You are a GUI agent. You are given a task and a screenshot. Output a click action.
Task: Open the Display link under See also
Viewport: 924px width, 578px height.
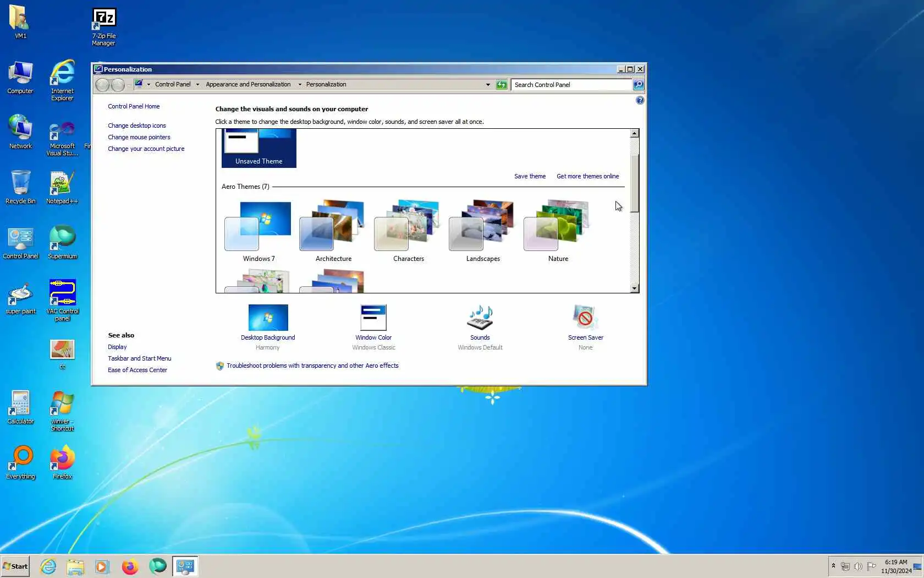tap(117, 347)
